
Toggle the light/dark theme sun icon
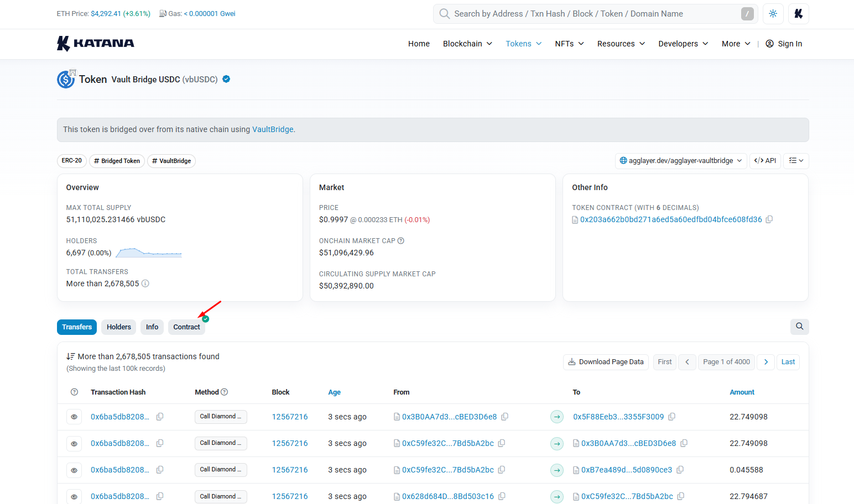(x=773, y=14)
